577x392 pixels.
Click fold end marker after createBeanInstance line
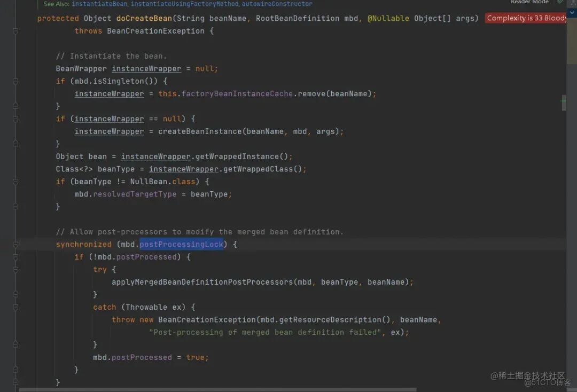(x=15, y=144)
